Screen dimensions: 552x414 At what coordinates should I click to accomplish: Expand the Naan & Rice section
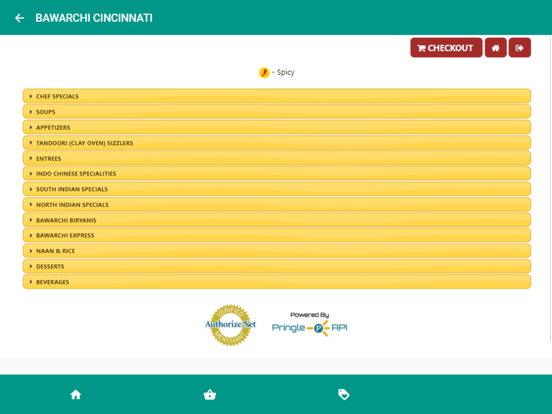(x=277, y=251)
